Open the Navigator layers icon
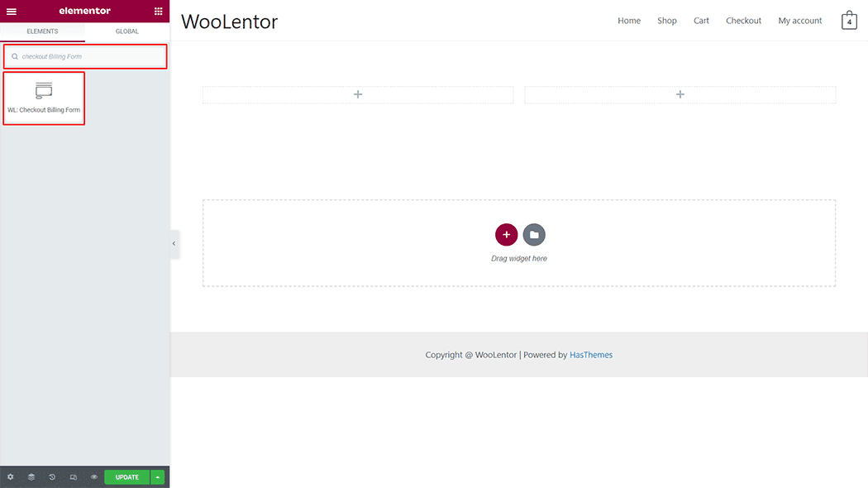The width and height of the screenshot is (868, 488). click(31, 477)
